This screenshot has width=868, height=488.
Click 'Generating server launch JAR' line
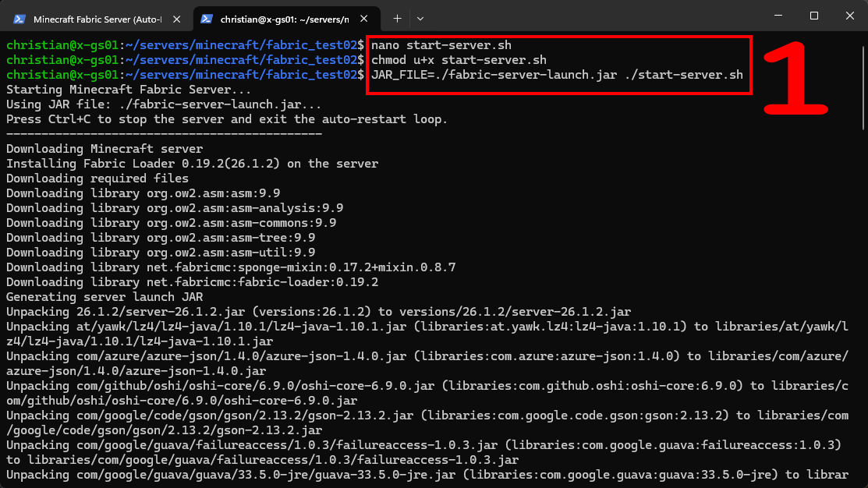[x=105, y=297]
